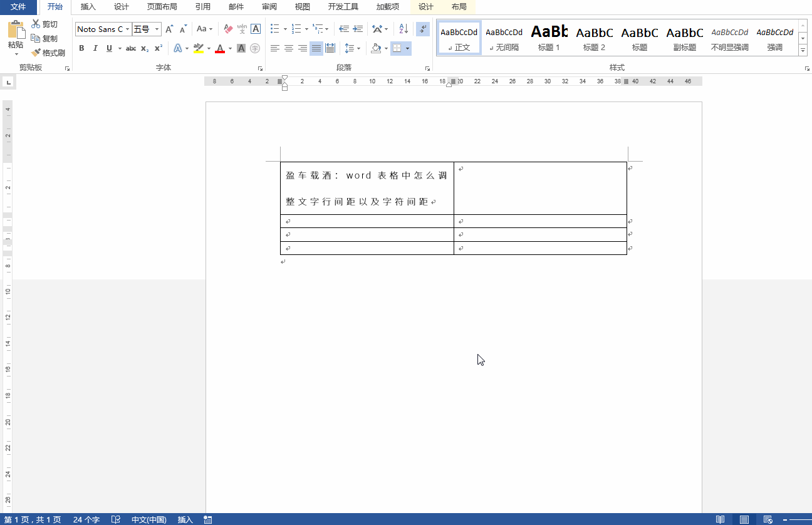Click the increase indent icon
Screen dimensions: 812x525
coord(358,29)
